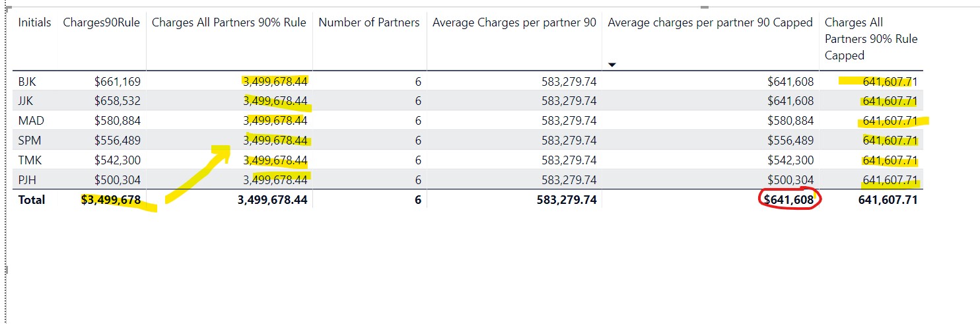Select the SPM initials cell

pos(29,141)
